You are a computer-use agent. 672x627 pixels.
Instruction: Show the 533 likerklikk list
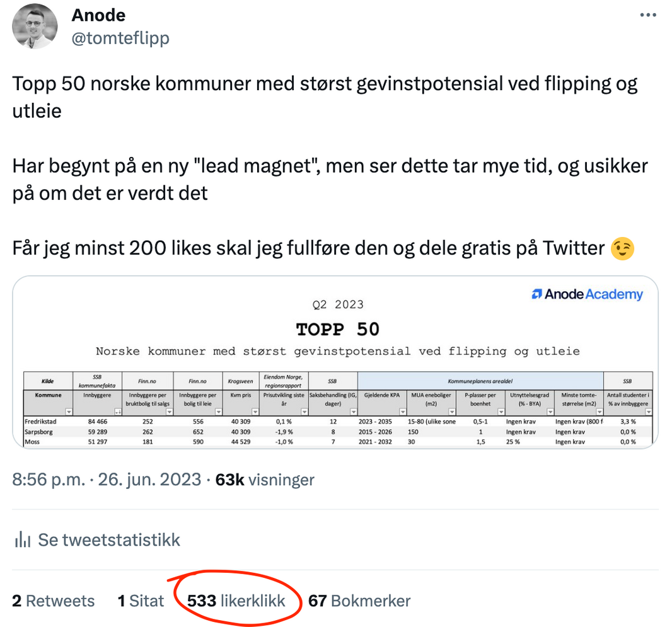(236, 601)
